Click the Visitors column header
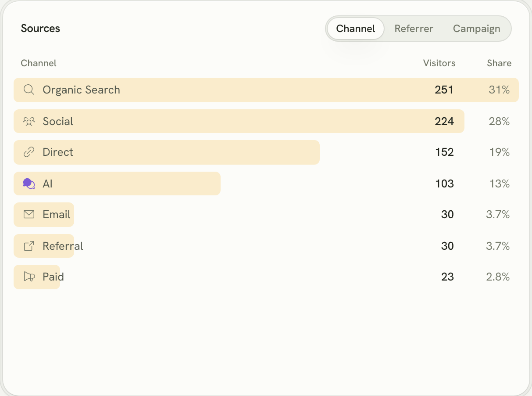 point(439,63)
